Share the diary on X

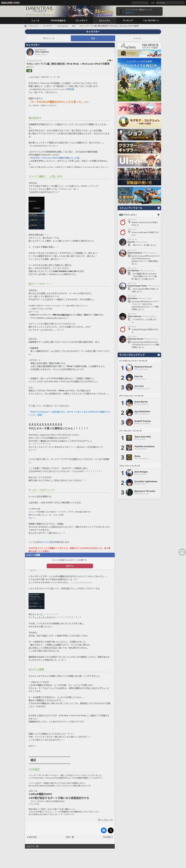point(111,830)
